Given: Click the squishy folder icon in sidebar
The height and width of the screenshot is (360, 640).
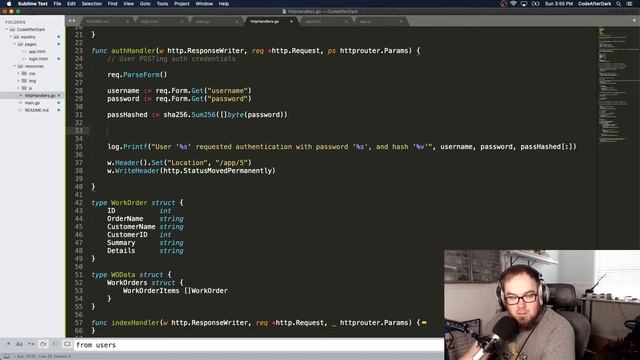Looking at the screenshot, I should pos(16,37).
